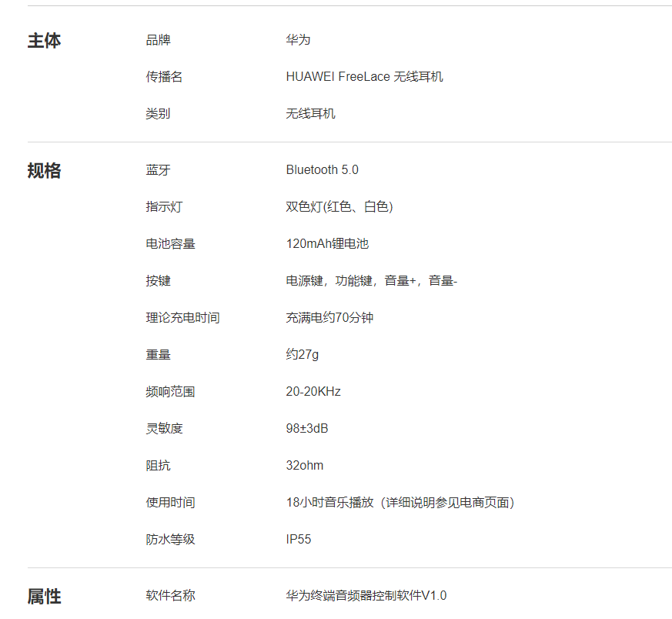The height and width of the screenshot is (619, 672).
Task: Click the 属性 section heading
Action: tap(44, 596)
